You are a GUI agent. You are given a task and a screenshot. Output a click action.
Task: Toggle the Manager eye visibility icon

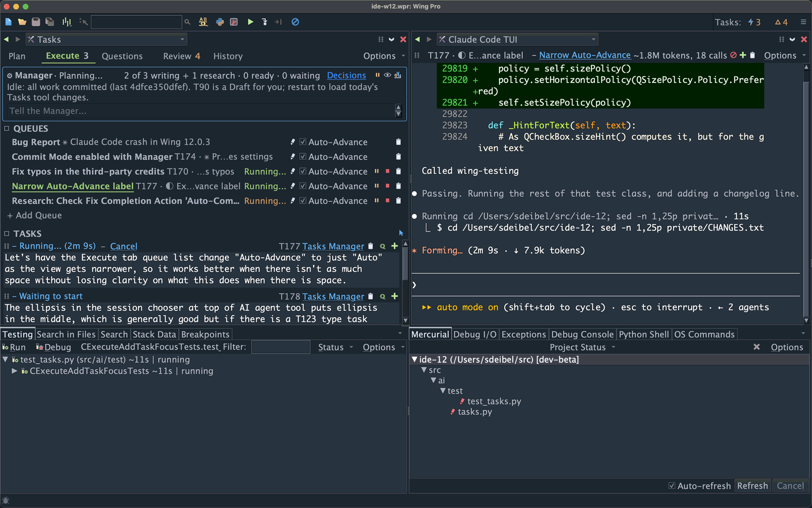pyautogui.click(x=387, y=75)
